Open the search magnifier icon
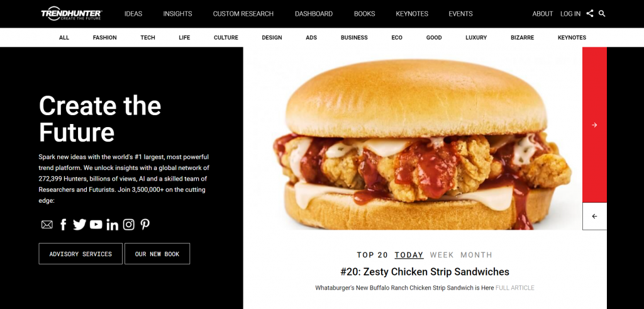Viewport: 644px width, 309px height. click(602, 14)
